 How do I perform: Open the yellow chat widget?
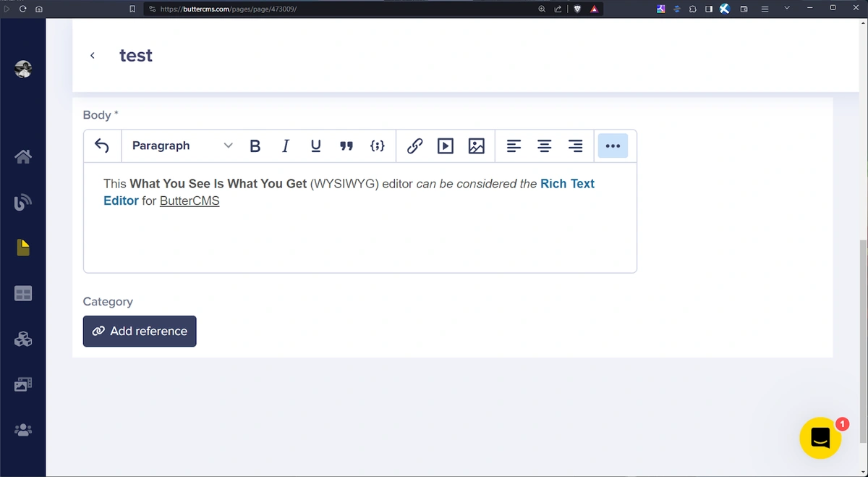820,438
